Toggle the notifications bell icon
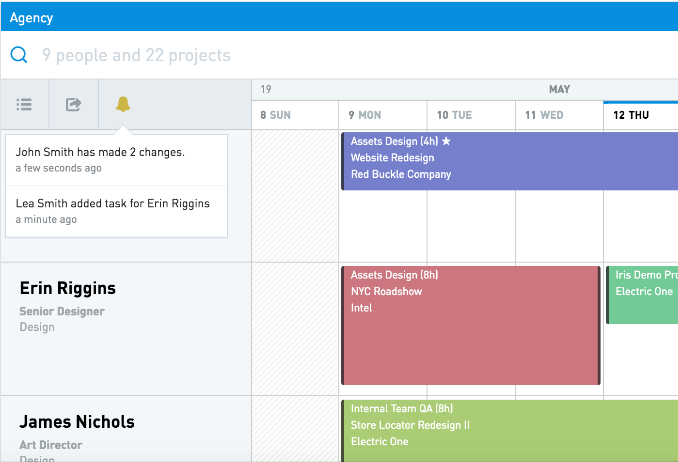The height and width of the screenshot is (462, 678). (x=123, y=104)
